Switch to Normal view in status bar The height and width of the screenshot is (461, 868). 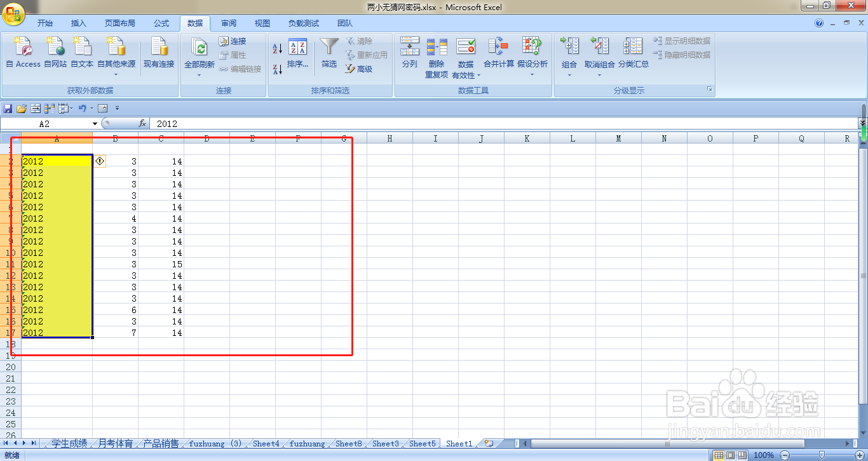point(719,455)
